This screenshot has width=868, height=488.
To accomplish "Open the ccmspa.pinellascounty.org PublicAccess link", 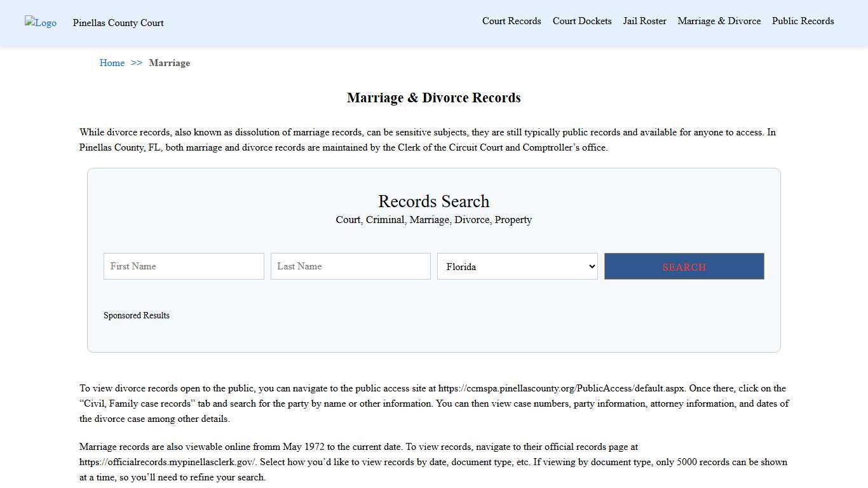I will click(x=559, y=388).
